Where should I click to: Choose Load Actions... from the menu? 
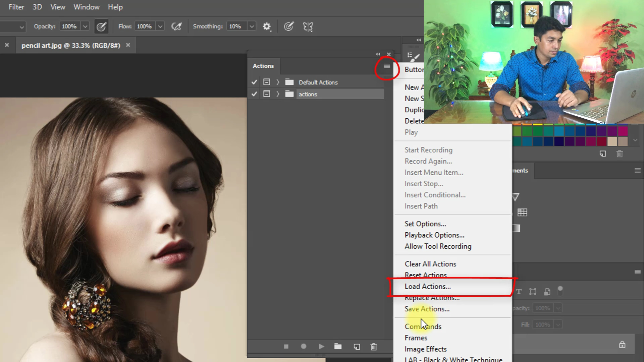tap(428, 287)
